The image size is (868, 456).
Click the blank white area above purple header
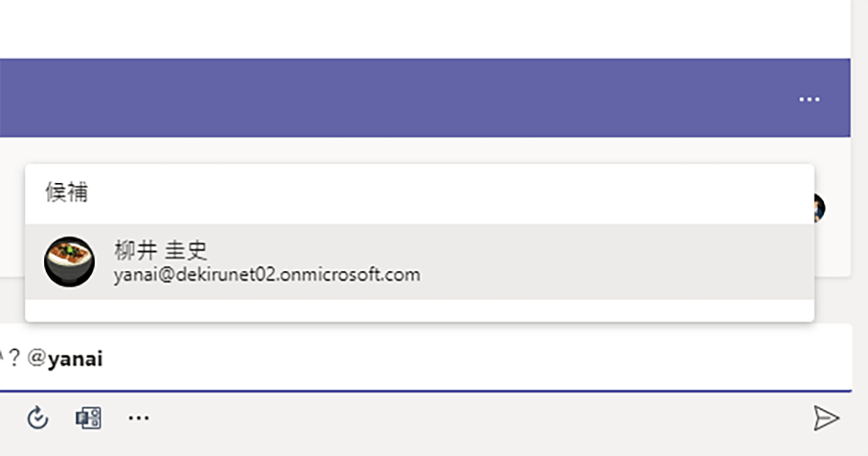point(425,29)
